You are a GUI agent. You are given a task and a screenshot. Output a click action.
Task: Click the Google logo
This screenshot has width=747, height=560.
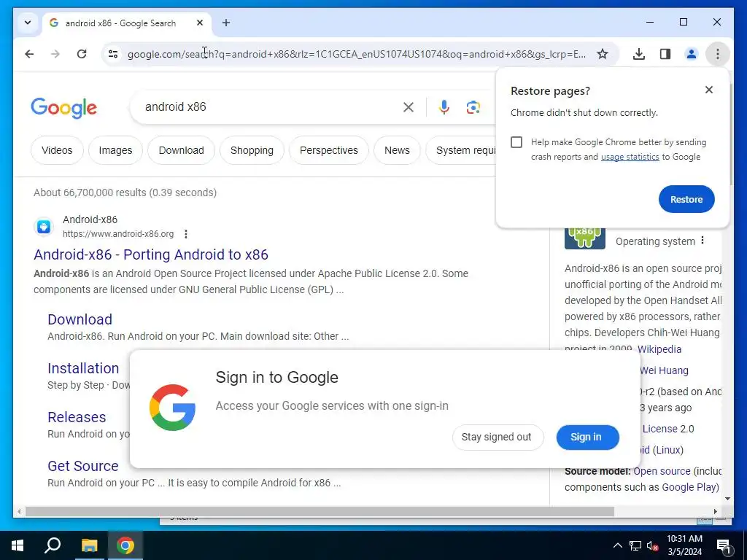pyautogui.click(x=64, y=108)
